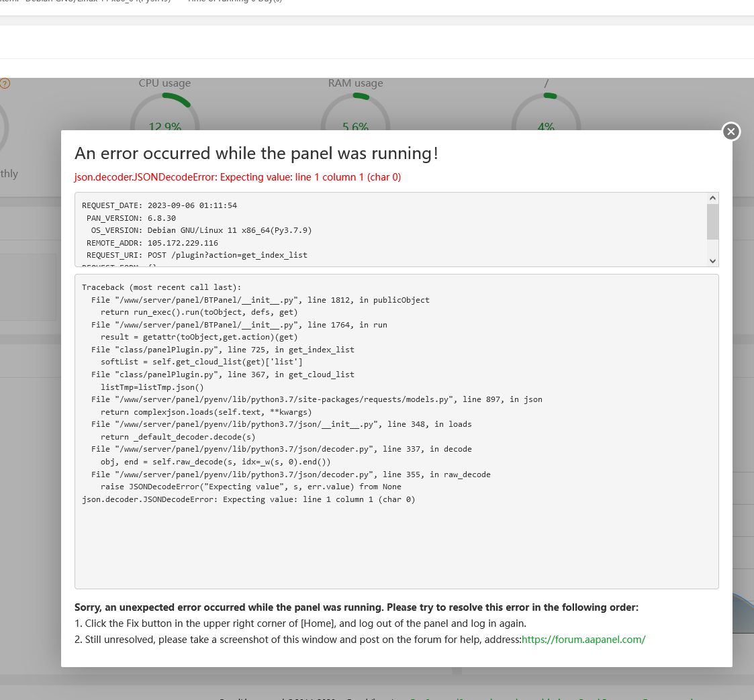Viewport: 754px width, 700px height.
Task: Click the final json.decoder.JSONDecodeError traceback line
Action: pos(248,499)
